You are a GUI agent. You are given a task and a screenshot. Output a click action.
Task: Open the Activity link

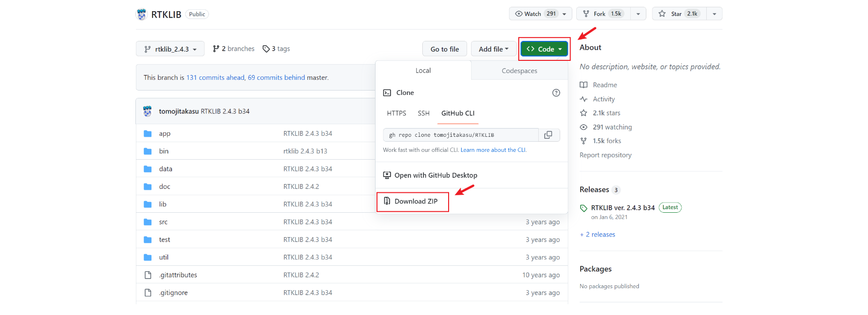tap(604, 99)
